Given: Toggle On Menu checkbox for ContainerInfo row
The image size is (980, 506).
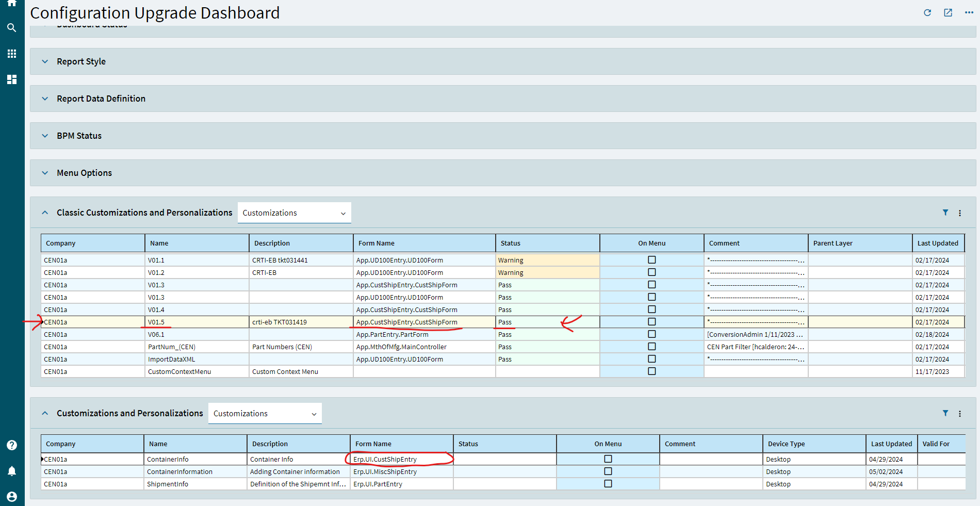Looking at the screenshot, I should (x=608, y=459).
